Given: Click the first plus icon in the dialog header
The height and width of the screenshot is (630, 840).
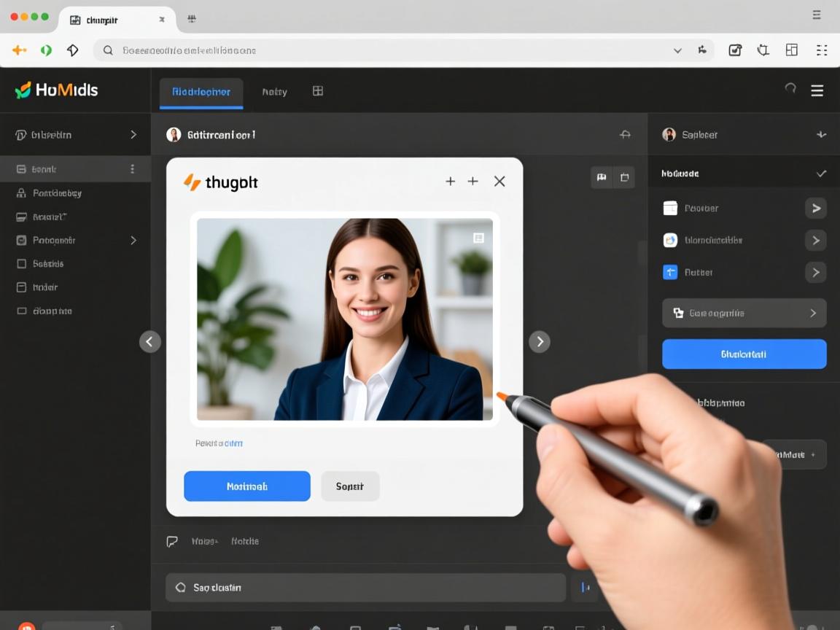Looking at the screenshot, I should click(451, 182).
